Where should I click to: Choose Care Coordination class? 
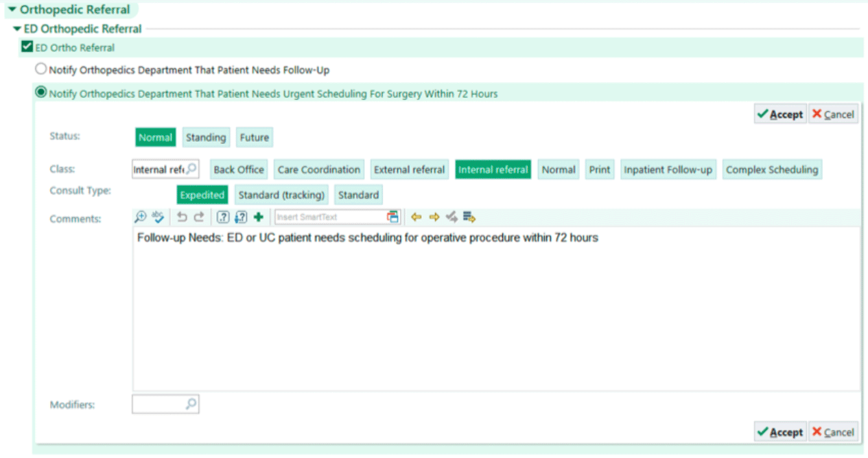(319, 169)
